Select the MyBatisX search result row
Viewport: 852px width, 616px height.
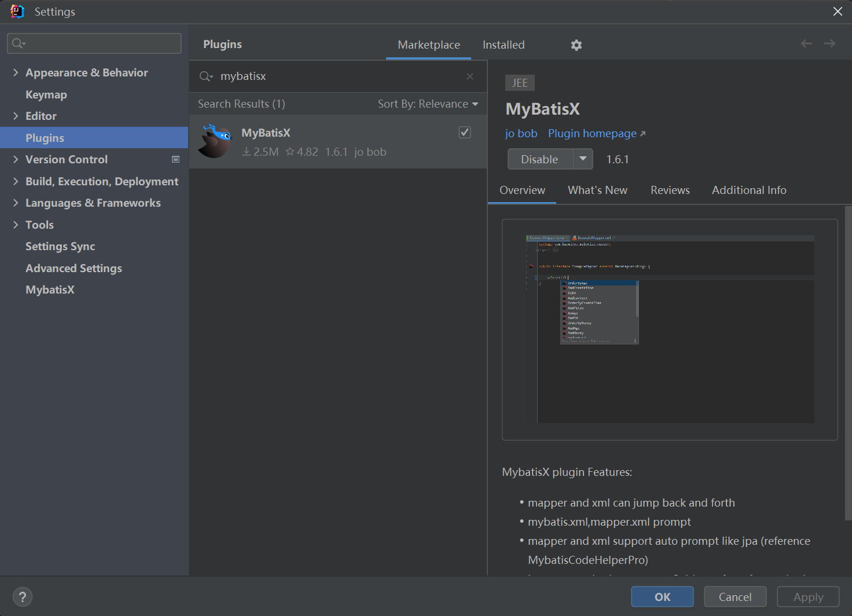338,142
